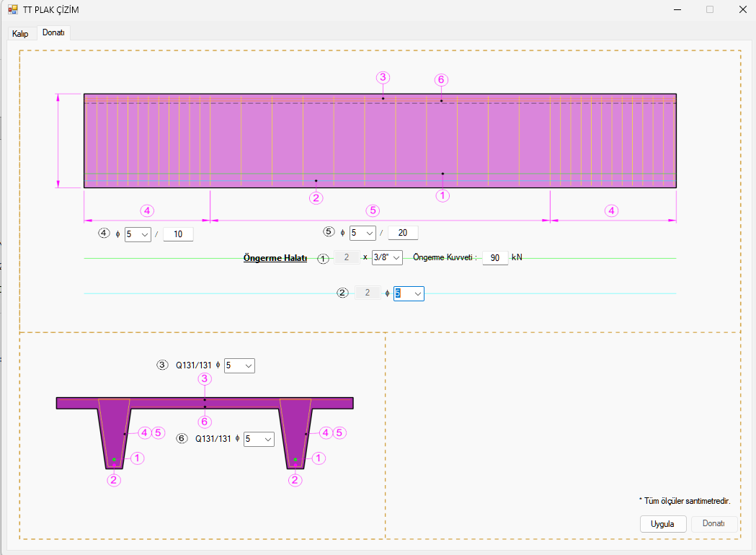
Task: Click circled 1 marker below the beam elevation
Action: 443,195
